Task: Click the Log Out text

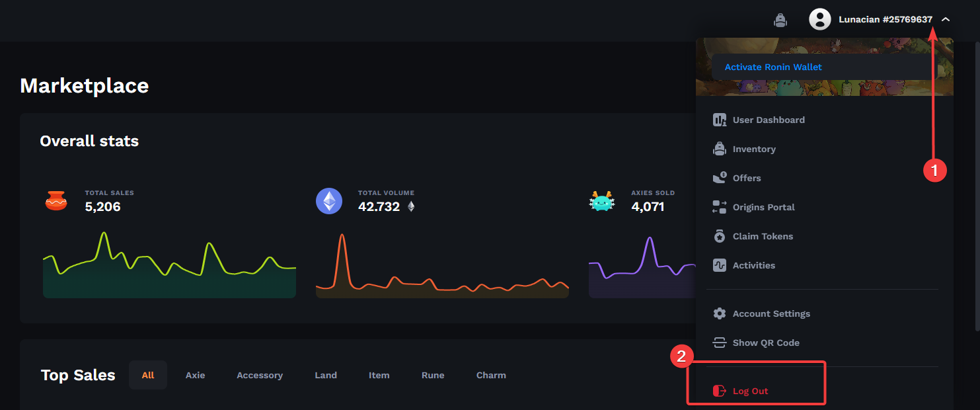Action: coord(751,391)
